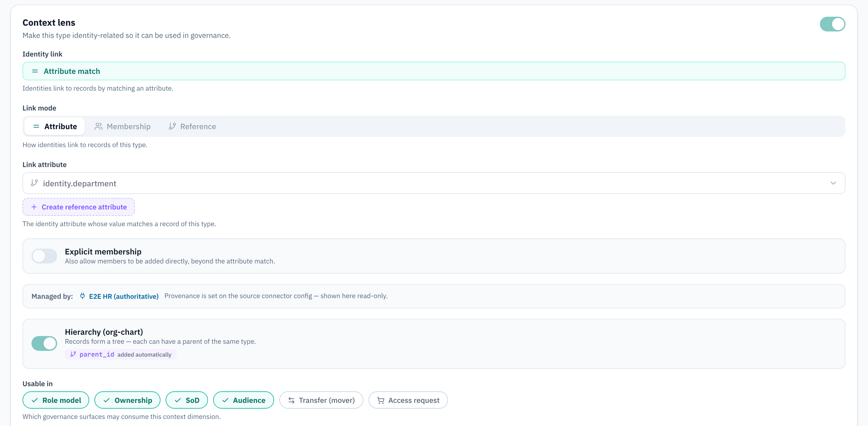Screen dimensions: 868x426
Task: Click the "Managed by:" label
Action: coord(52,296)
